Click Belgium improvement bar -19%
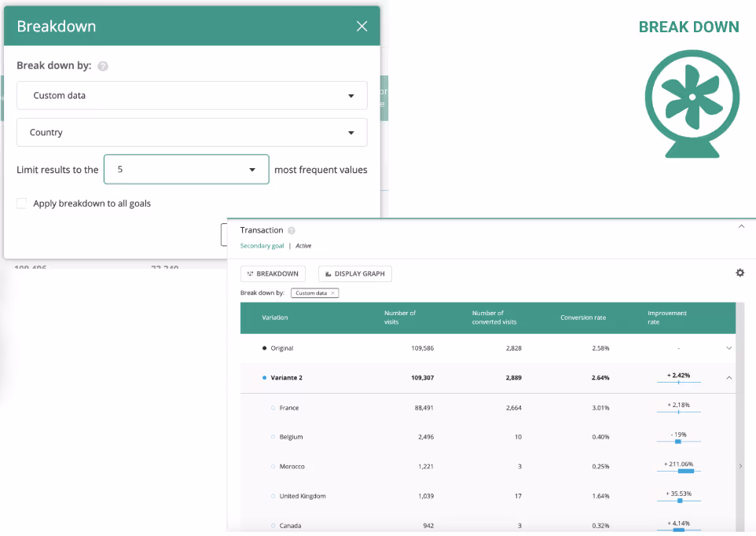The width and height of the screenshot is (756, 536). 678,442
